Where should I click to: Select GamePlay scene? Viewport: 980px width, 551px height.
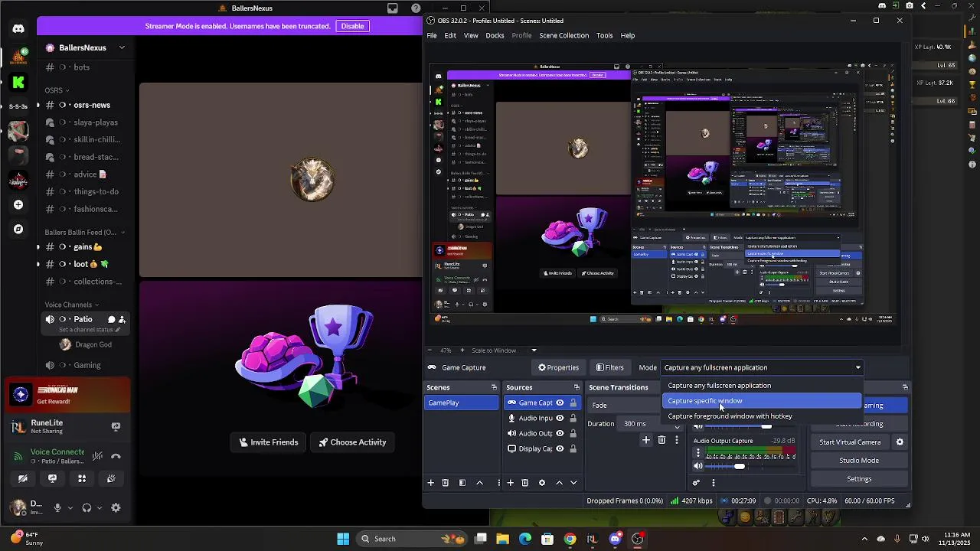point(462,403)
